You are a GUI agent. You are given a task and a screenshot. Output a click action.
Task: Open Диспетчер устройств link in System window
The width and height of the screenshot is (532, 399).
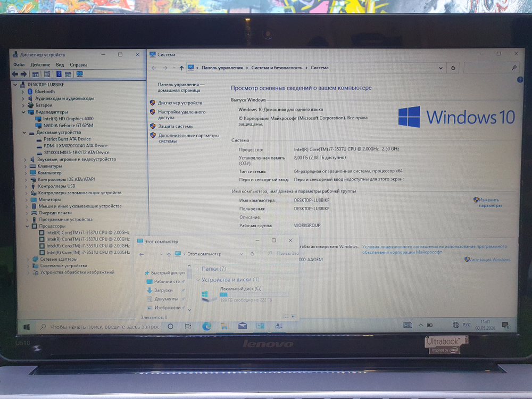180,103
